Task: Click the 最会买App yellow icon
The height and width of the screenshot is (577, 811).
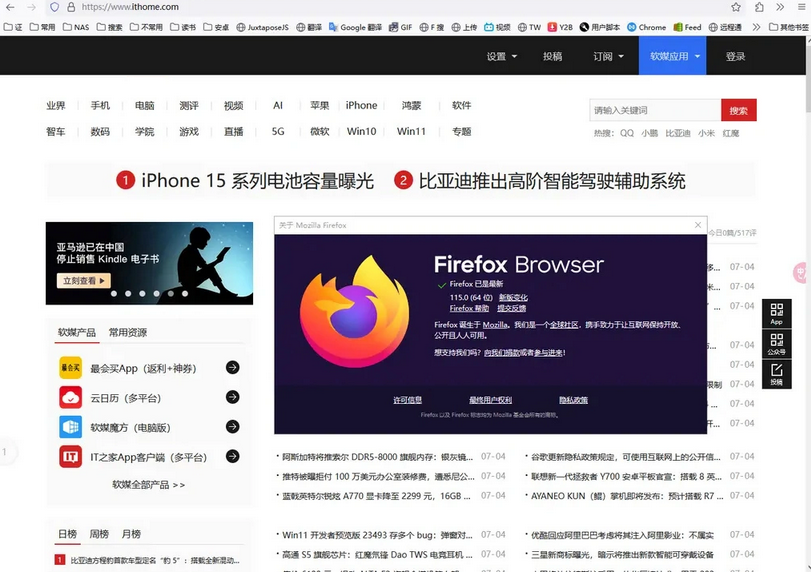Action: [71, 368]
